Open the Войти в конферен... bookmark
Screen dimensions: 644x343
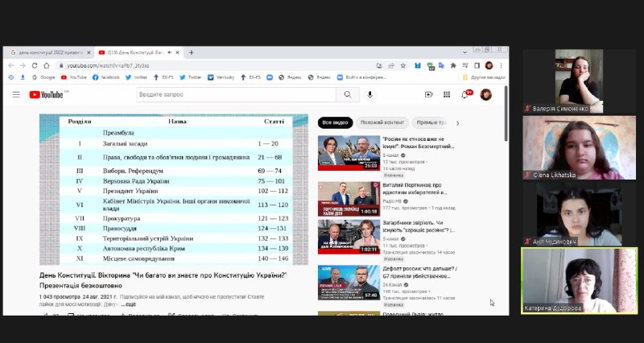pos(361,77)
